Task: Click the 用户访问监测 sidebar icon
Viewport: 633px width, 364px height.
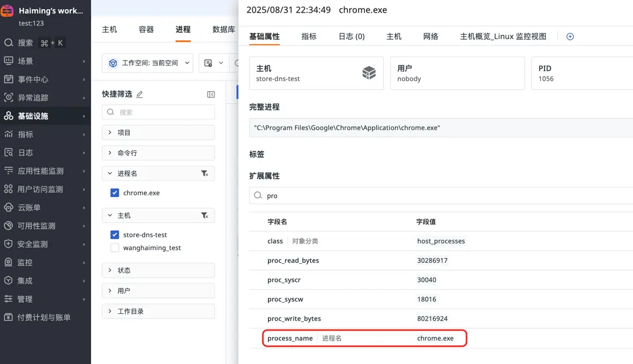Action: coord(9,189)
